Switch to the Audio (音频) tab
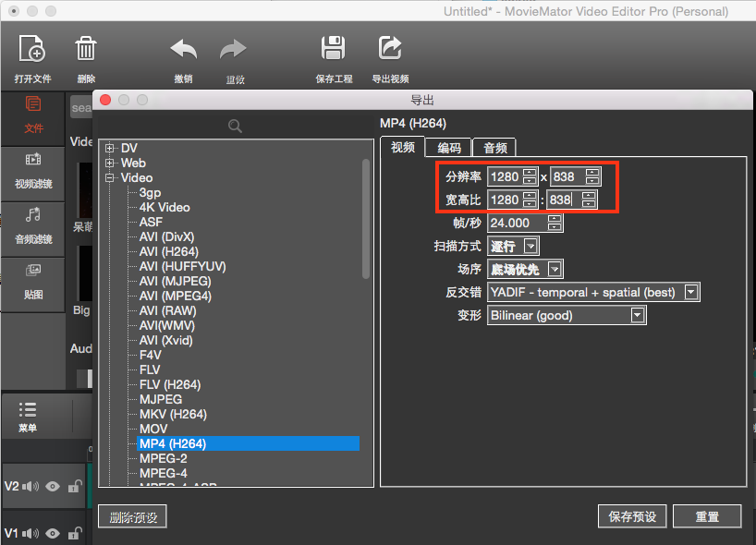Image resolution: width=756 pixels, height=545 pixels. [x=495, y=148]
